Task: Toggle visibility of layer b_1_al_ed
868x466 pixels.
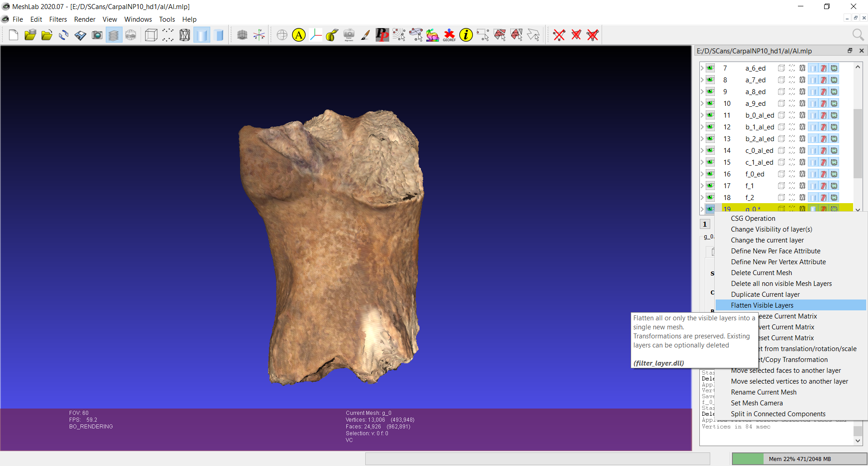Action: click(710, 127)
